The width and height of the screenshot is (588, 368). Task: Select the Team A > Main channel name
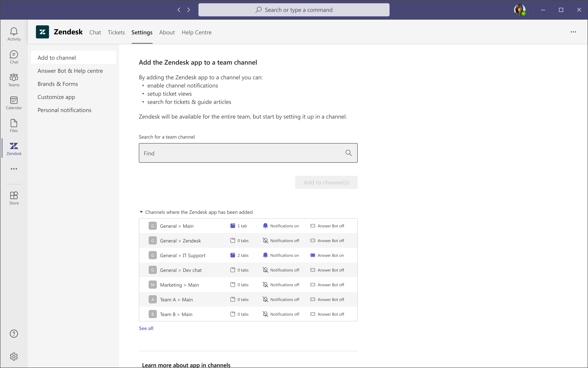(x=176, y=299)
